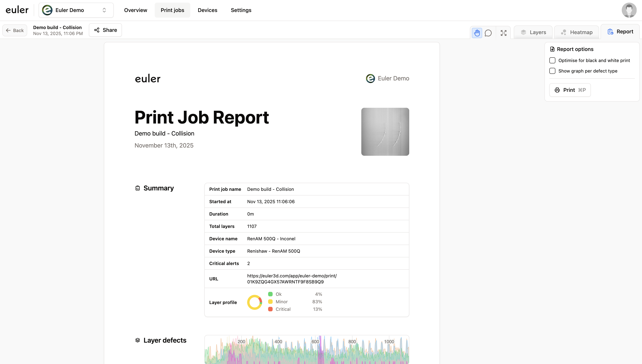Click the user avatar in top right
Screen dimensions: 642x364
pos(629,10)
